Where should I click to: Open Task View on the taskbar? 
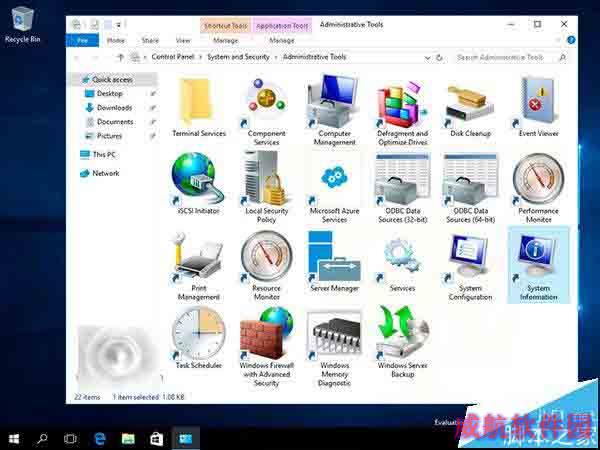70,439
